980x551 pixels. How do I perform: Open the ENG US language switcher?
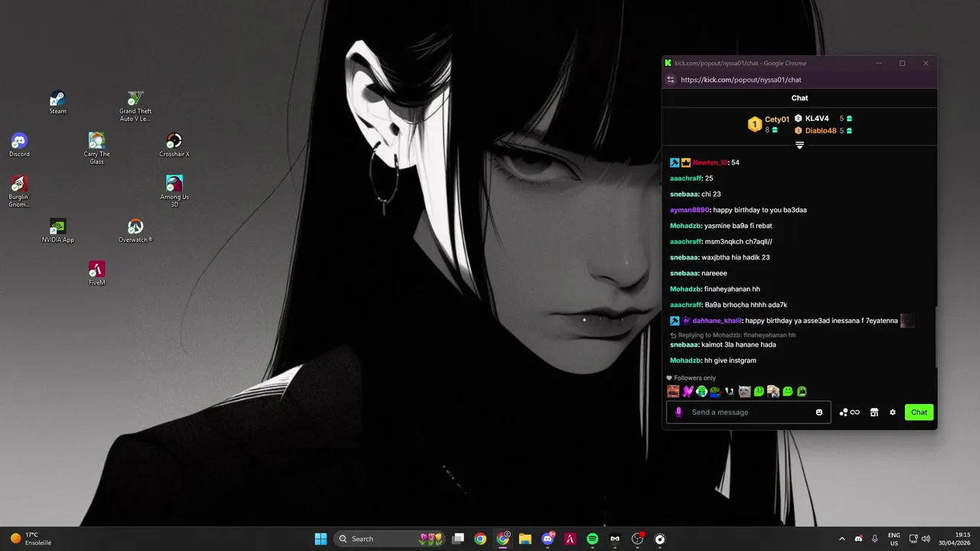click(x=893, y=539)
